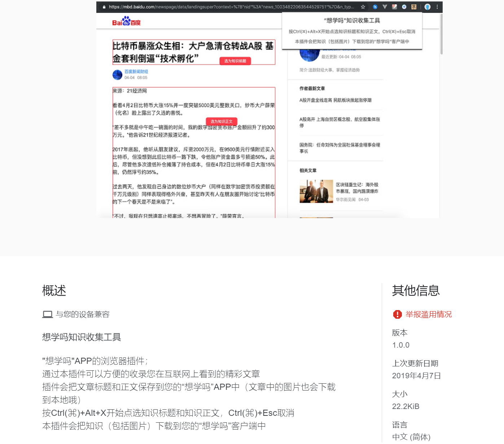Click the update date 2019年4月7日

coord(417,376)
